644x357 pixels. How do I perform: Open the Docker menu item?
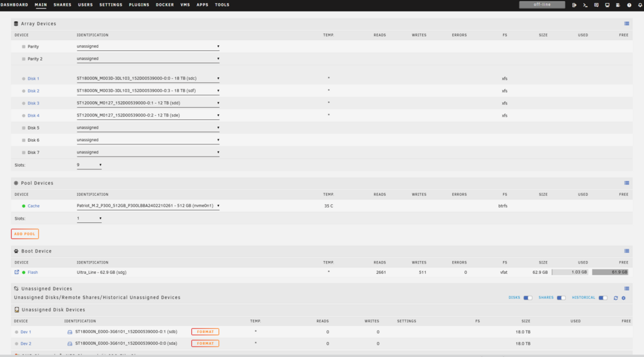click(165, 5)
